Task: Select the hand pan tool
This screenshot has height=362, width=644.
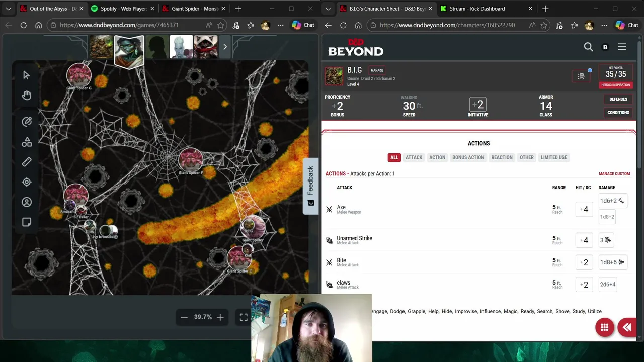Action: [x=27, y=95]
